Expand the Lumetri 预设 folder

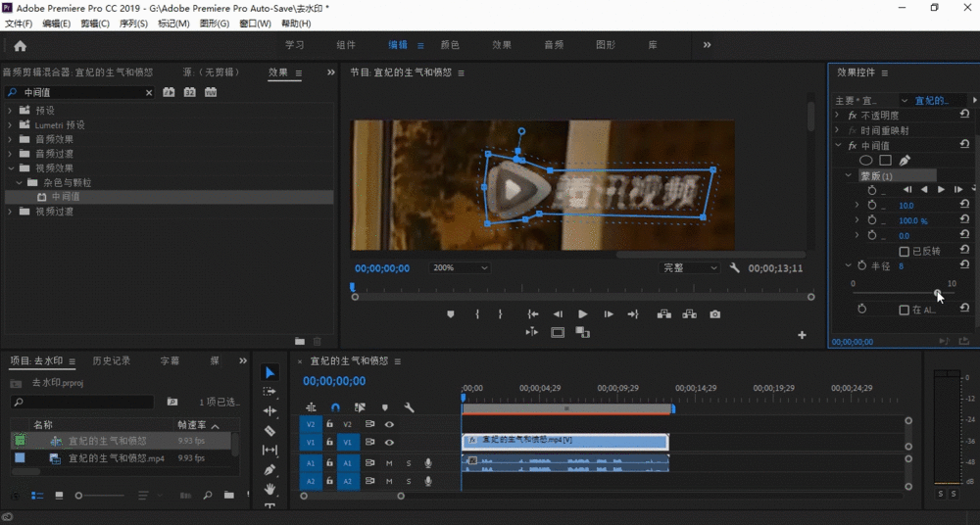[x=10, y=125]
